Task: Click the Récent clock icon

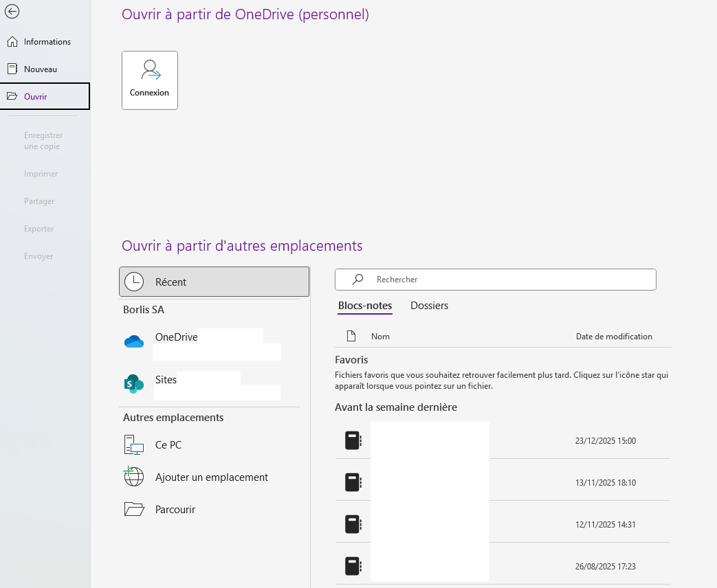Action: [x=134, y=282]
